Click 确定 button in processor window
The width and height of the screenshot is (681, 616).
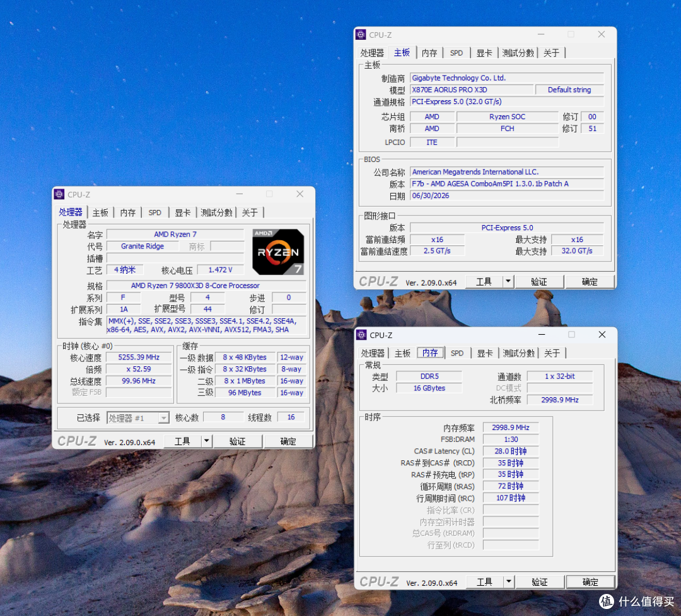click(x=288, y=441)
